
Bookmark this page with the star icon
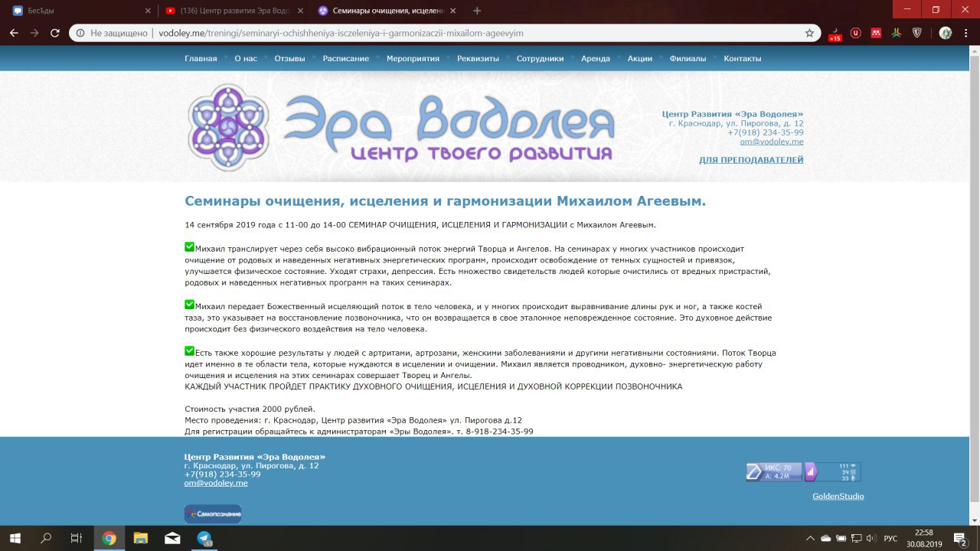click(809, 33)
